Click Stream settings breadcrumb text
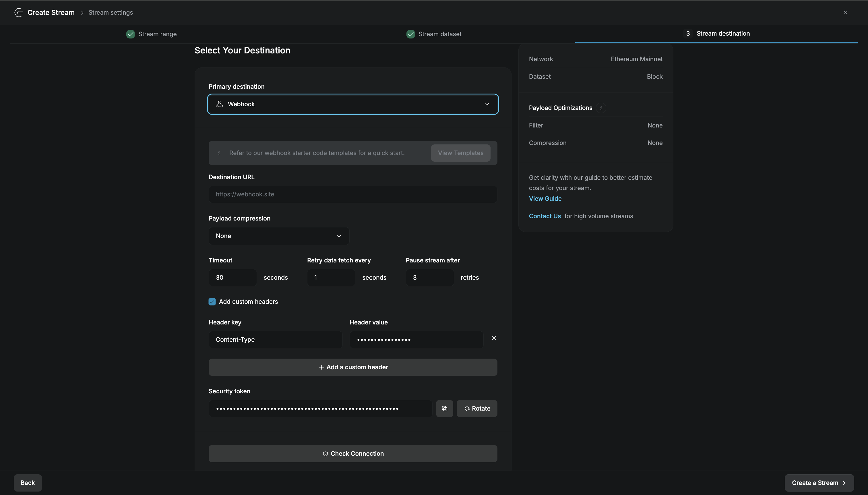 point(111,13)
